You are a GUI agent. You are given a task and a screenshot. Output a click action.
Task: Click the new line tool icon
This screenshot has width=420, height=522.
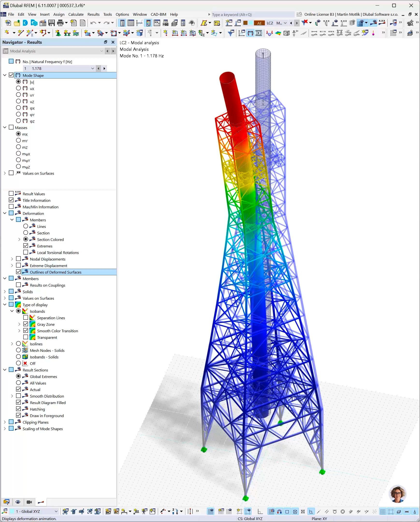click(21, 33)
